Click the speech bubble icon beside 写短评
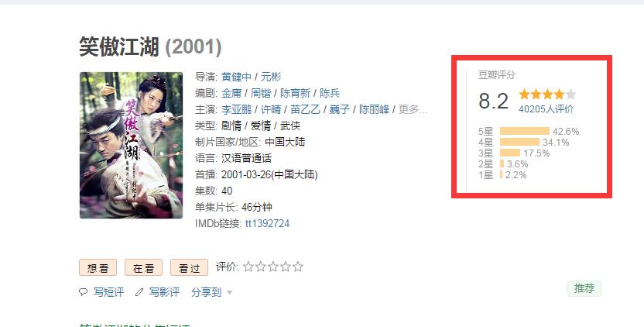Image resolution: width=644 pixels, height=327 pixels. coord(83,292)
